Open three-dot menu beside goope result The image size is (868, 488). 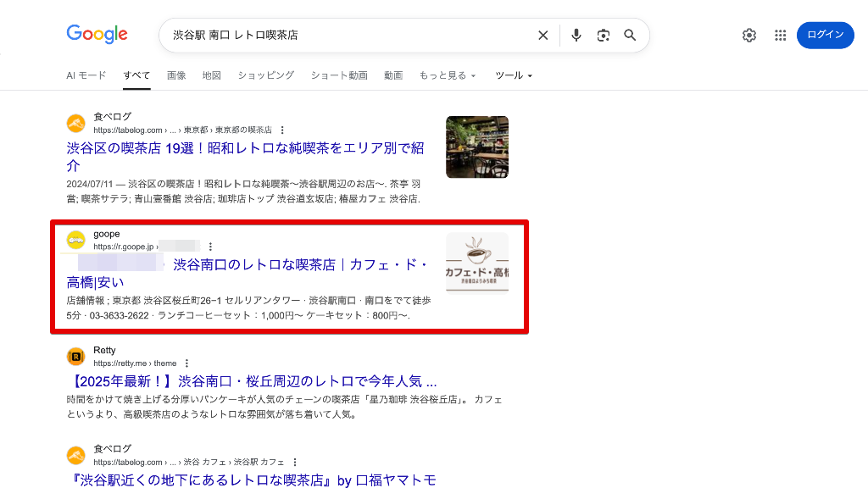click(x=210, y=247)
